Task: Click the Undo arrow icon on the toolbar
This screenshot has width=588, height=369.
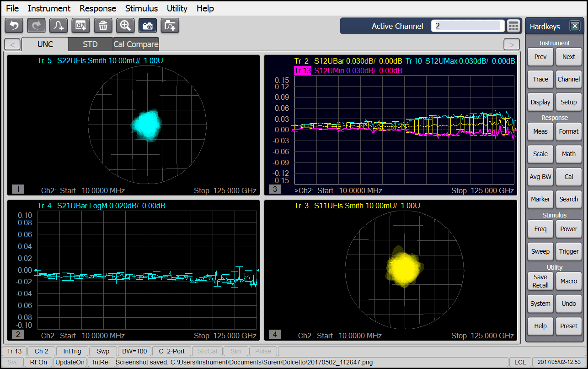Action: 13,26
